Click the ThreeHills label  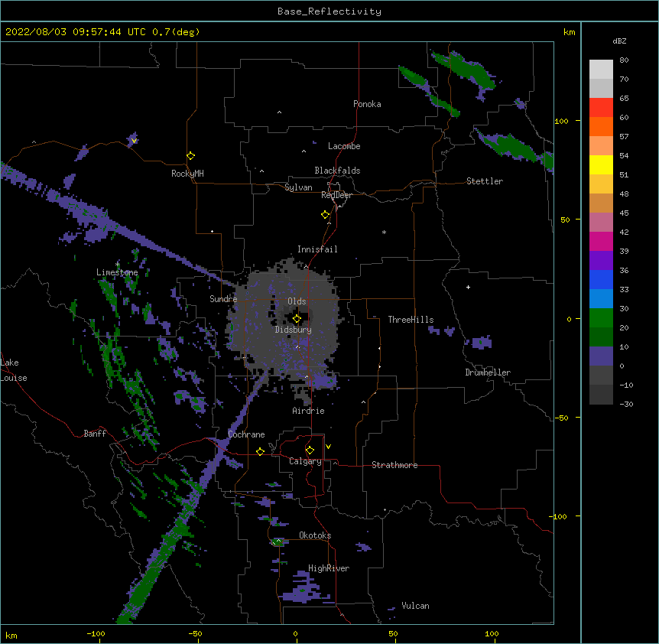coord(411,320)
